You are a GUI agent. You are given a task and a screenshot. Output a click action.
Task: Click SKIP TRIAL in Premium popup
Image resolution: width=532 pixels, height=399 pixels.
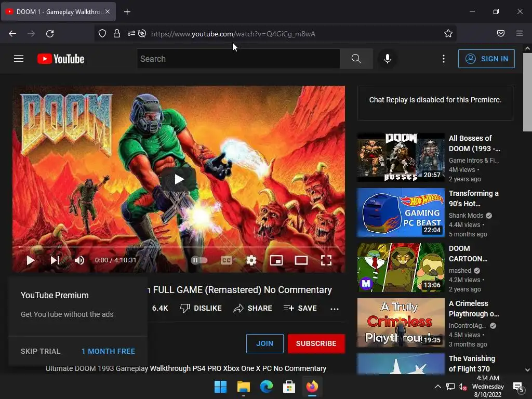[41, 351]
